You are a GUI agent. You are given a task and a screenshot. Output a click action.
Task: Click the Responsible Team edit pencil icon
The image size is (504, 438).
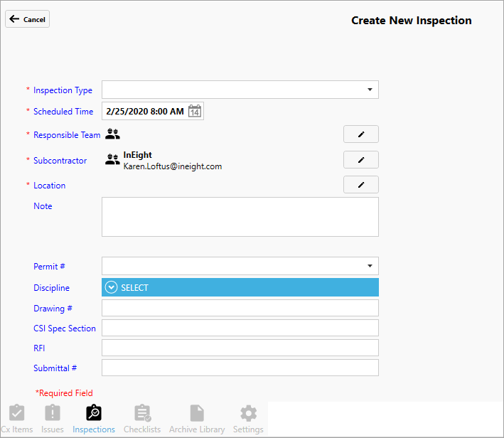pyautogui.click(x=360, y=134)
